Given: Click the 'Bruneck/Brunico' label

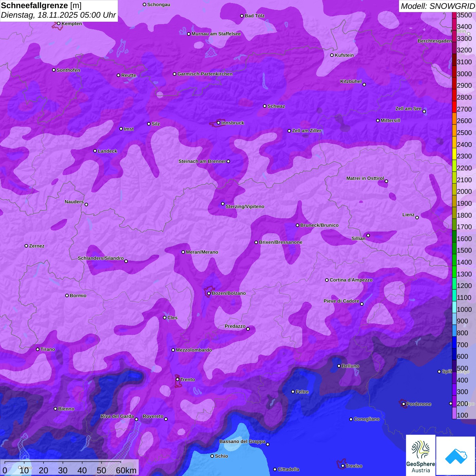Looking at the screenshot, I should [x=319, y=225].
